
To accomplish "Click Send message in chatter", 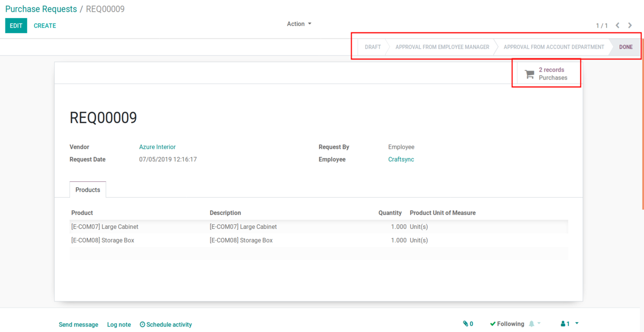I will (x=78, y=324).
